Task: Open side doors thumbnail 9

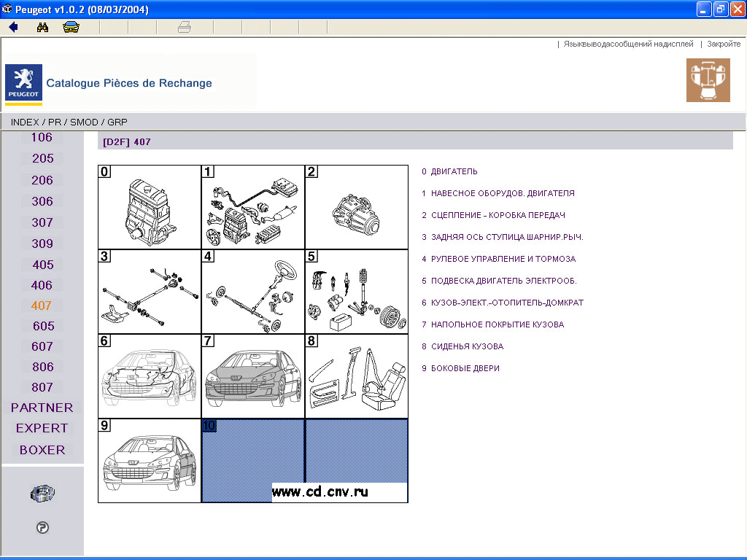Action: click(150, 461)
